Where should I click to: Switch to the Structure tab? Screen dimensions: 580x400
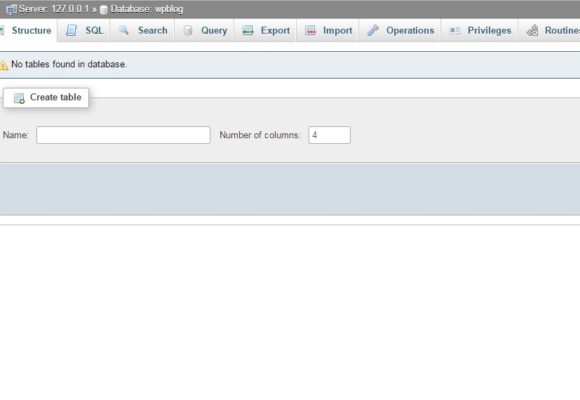pos(31,30)
